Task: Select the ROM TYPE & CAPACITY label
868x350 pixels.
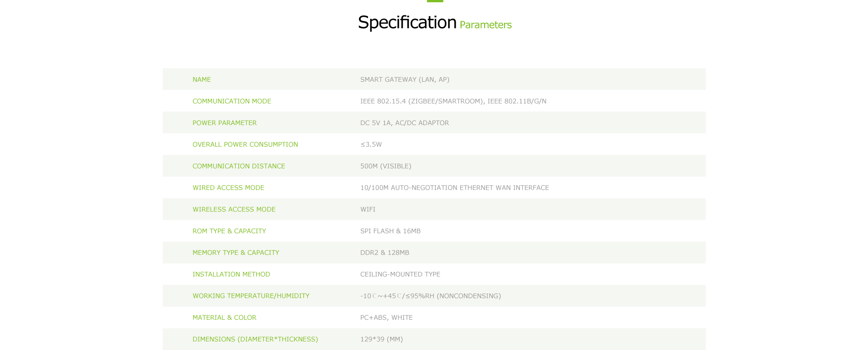Action: (229, 231)
